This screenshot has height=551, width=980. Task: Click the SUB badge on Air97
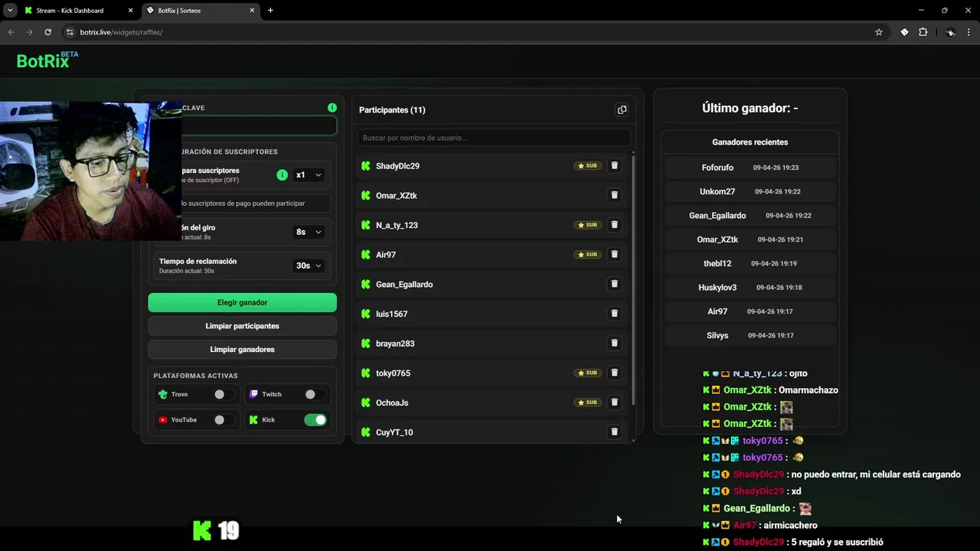pyautogui.click(x=588, y=254)
